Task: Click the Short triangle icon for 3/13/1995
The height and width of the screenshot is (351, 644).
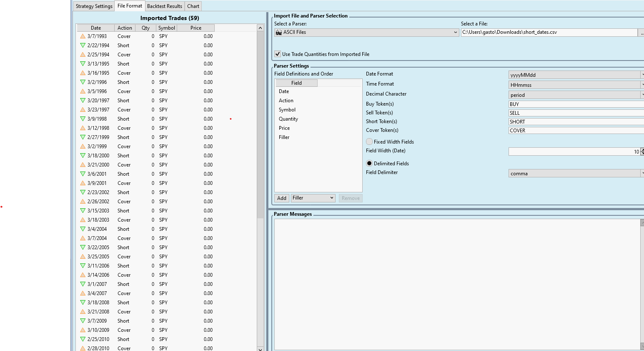Action: coord(83,64)
